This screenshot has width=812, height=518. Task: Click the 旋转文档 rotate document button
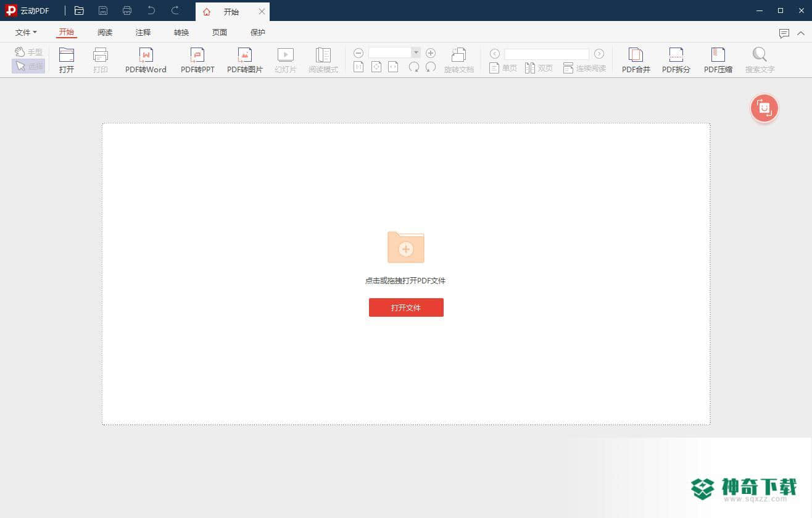click(x=459, y=61)
